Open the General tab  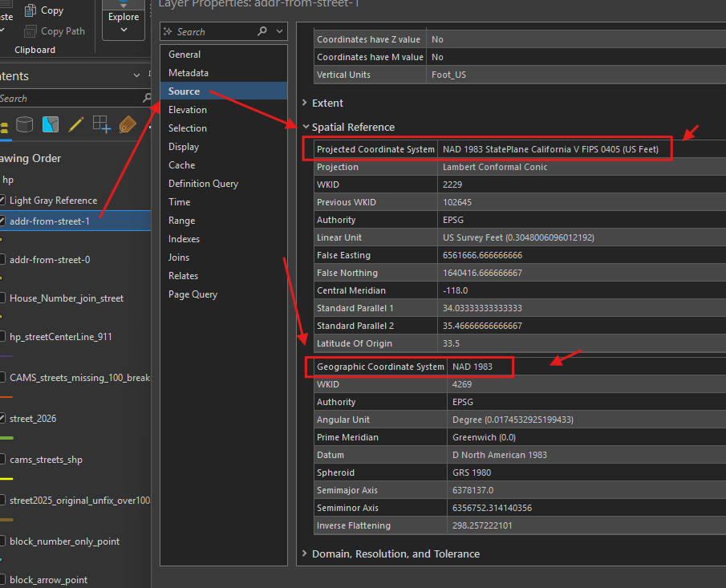pyautogui.click(x=224, y=55)
